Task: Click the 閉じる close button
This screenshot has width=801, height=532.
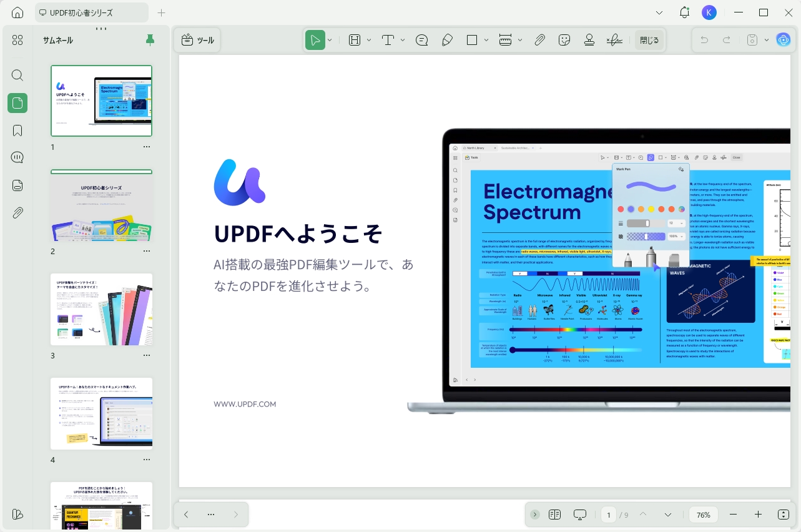Action: 649,40
